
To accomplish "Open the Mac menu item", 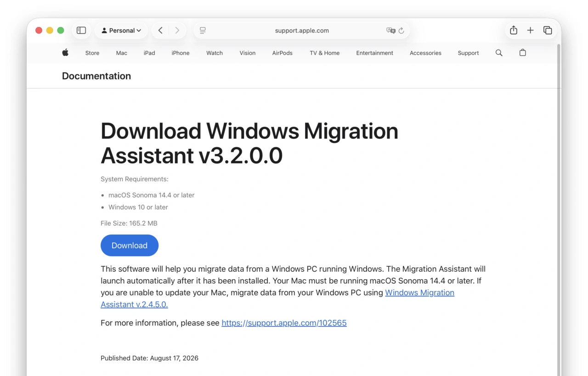I will (x=122, y=53).
